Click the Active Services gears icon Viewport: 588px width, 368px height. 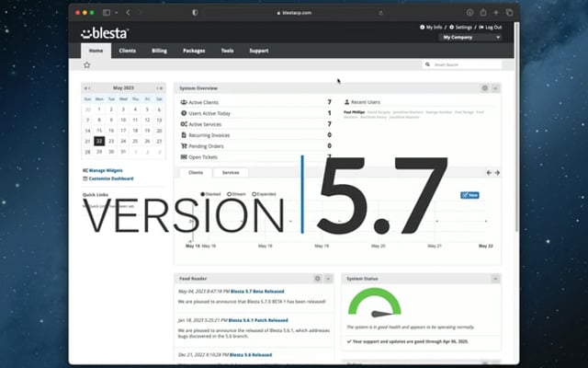pos(184,124)
